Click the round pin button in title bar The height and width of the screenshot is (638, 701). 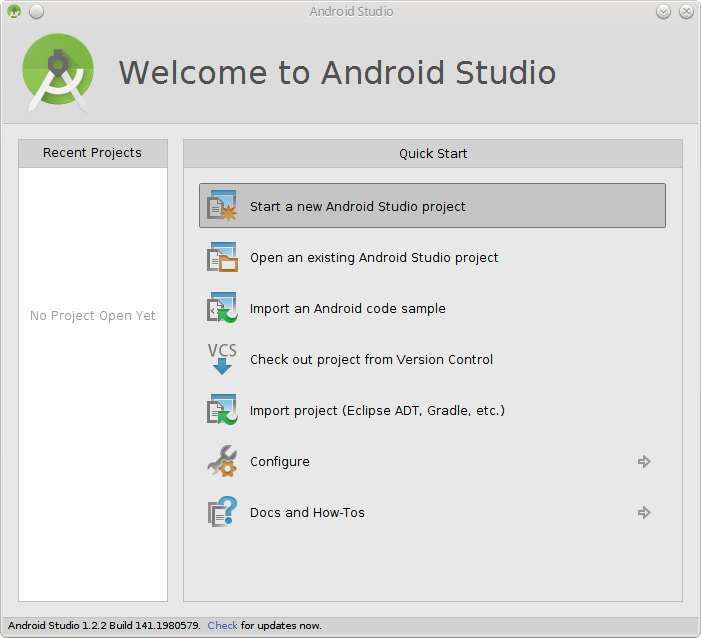(x=36, y=11)
